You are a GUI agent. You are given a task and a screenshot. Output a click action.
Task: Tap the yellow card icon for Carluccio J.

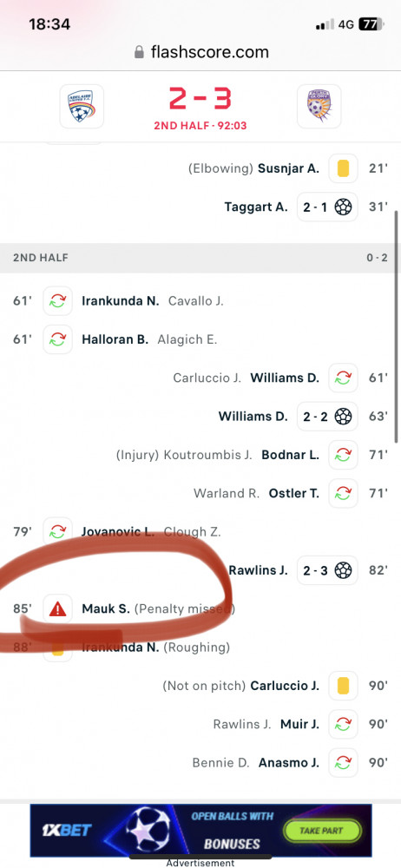pos(343,686)
